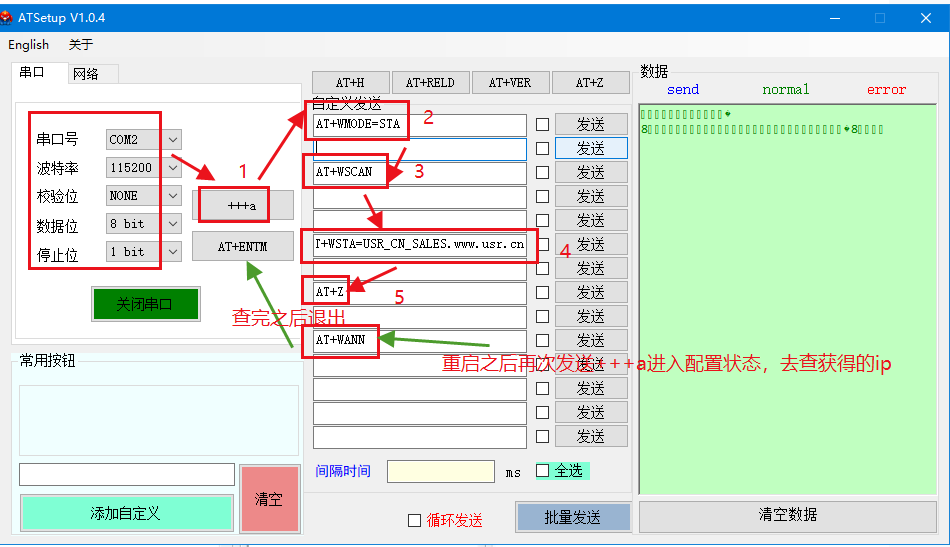
Task: Click the AT+VER quick command button
Action: (x=510, y=83)
